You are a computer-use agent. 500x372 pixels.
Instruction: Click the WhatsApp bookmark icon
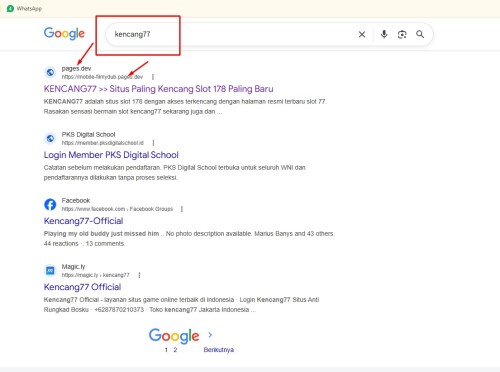click(x=10, y=8)
